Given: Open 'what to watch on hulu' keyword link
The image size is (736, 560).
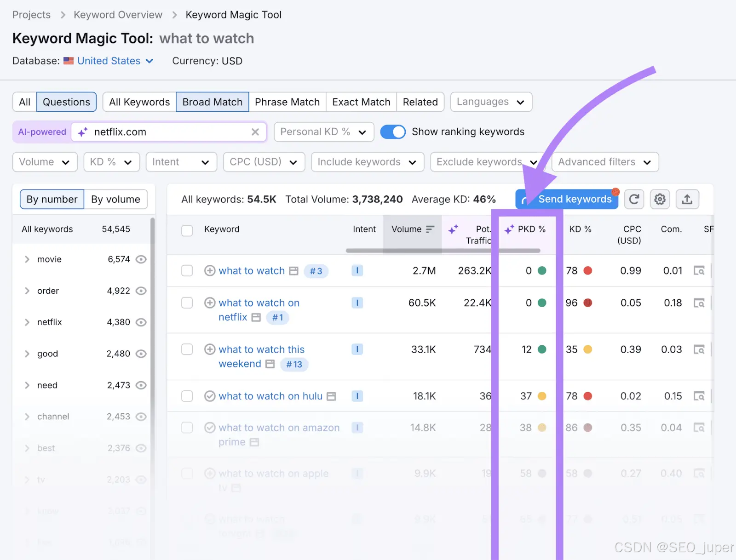Looking at the screenshot, I should point(270,396).
